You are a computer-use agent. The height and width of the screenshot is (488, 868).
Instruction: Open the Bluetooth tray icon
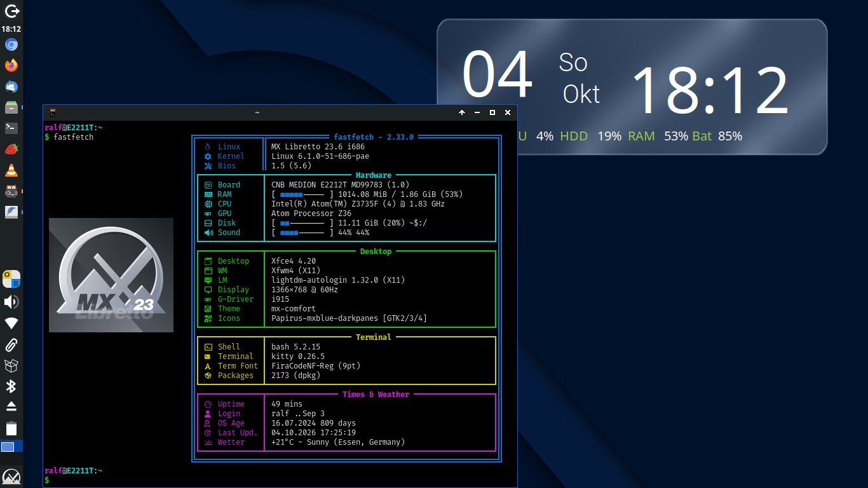click(x=11, y=386)
